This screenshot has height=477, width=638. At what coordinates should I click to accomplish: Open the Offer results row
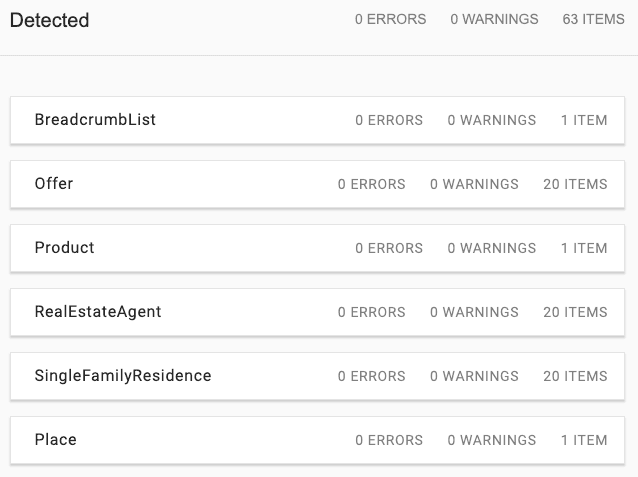[x=317, y=184]
